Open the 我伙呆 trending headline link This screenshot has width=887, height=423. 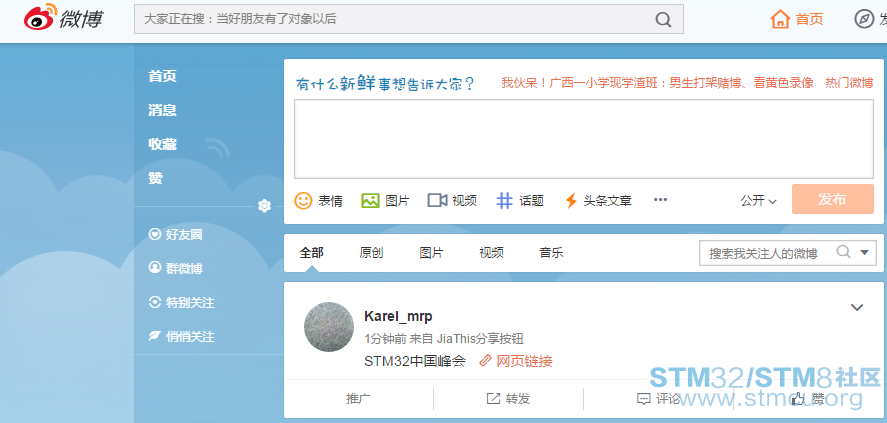click(657, 83)
